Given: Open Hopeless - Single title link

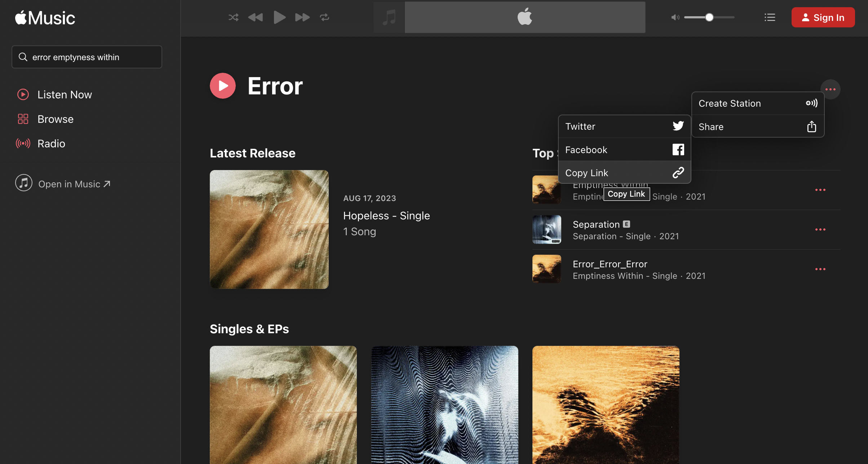Looking at the screenshot, I should [386, 215].
